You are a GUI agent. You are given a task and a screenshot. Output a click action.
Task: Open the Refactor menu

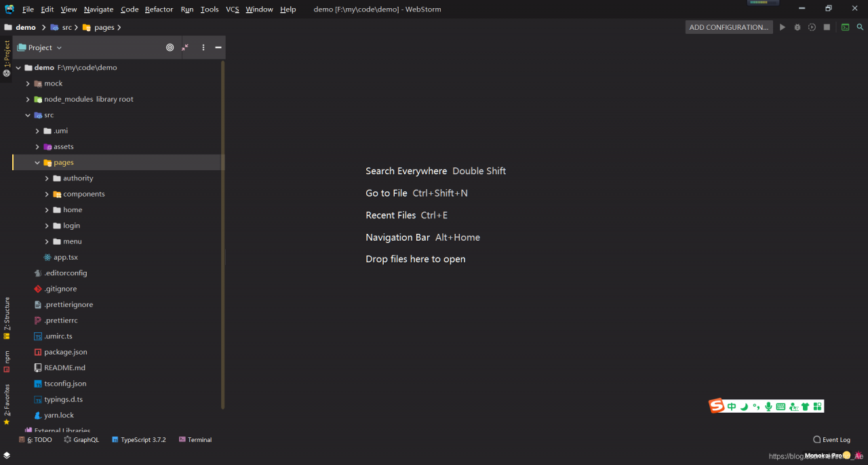(159, 9)
